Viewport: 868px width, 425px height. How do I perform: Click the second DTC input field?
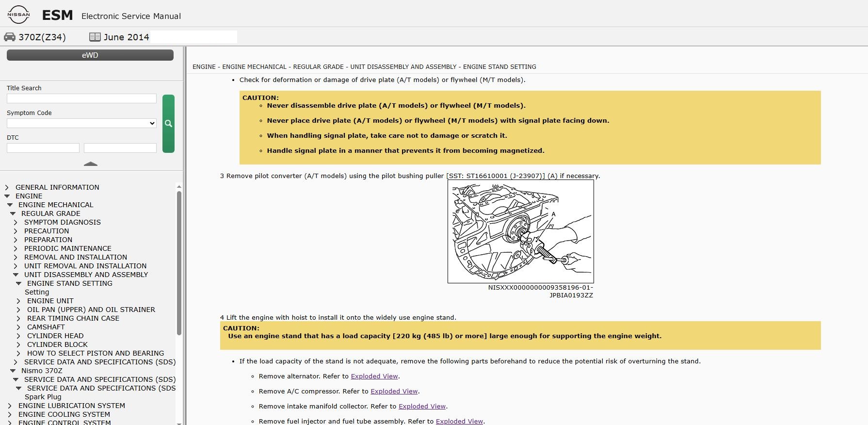click(120, 148)
